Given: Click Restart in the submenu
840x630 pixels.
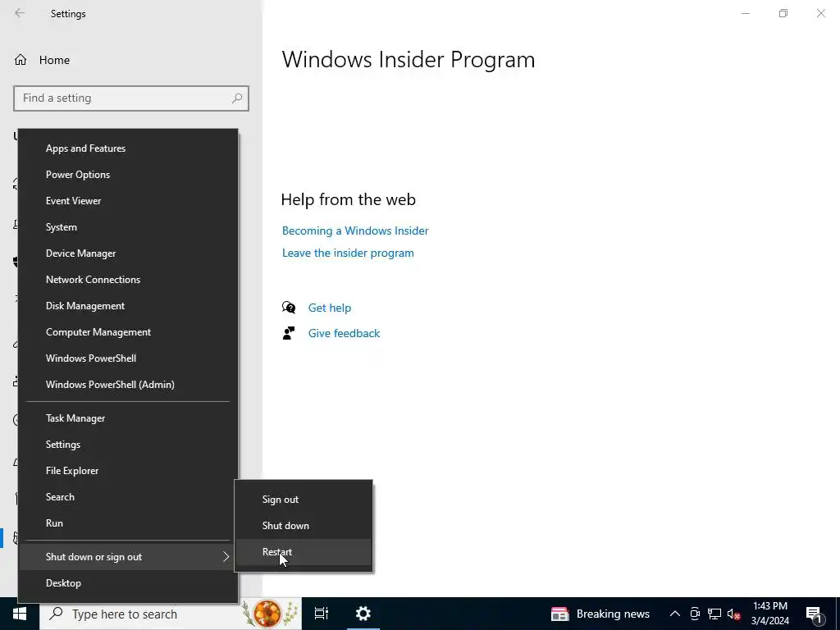Looking at the screenshot, I should tap(304, 552).
